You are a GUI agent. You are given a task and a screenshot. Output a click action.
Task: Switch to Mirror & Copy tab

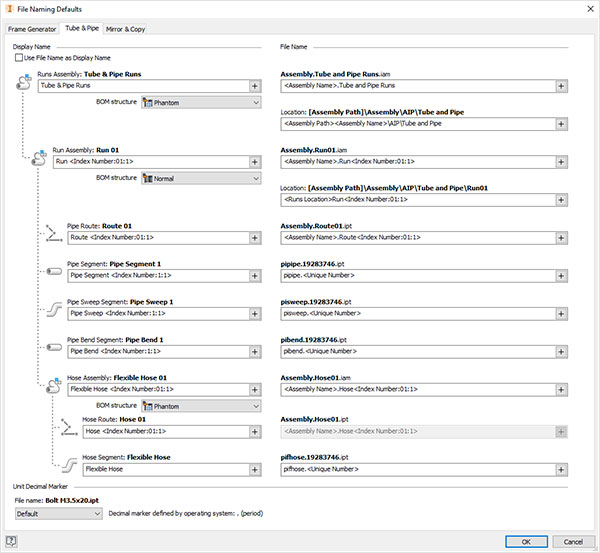[126, 29]
